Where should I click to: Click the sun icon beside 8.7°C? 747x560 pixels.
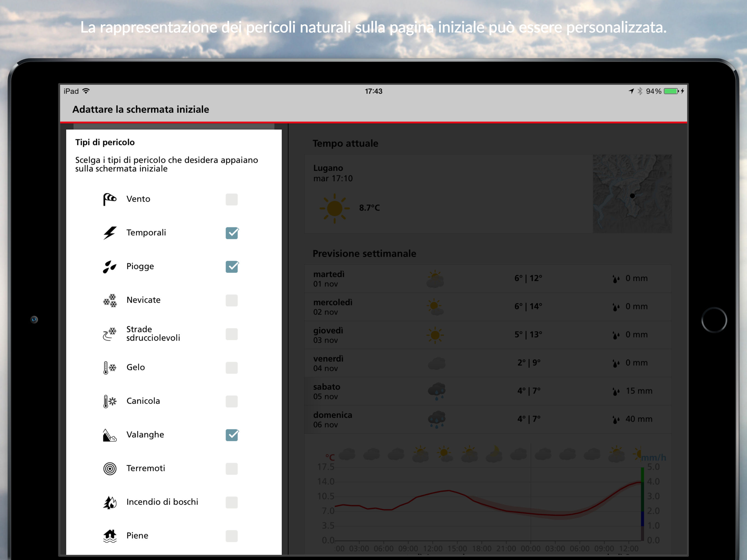(x=334, y=208)
